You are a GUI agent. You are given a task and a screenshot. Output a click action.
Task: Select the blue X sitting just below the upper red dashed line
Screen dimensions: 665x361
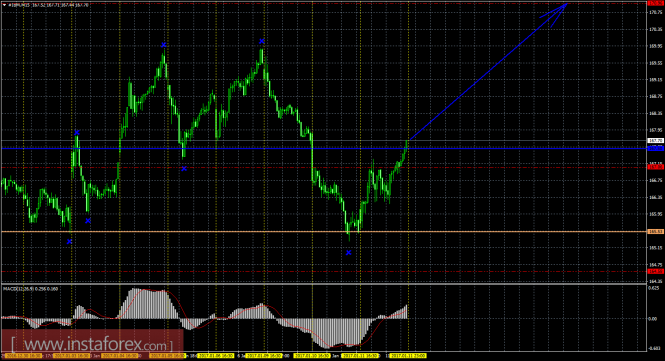184,168
